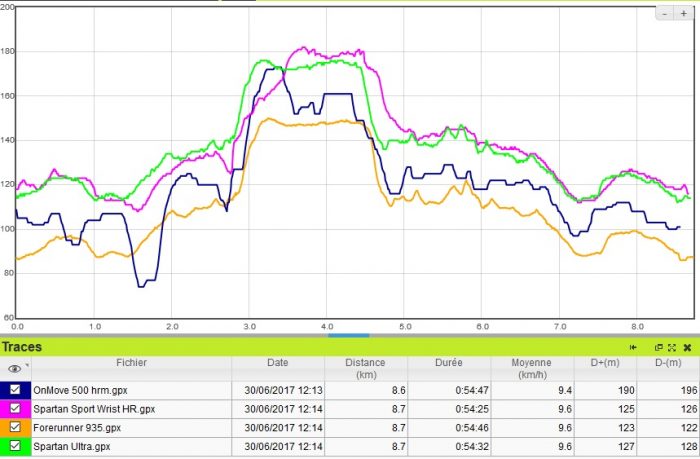Click the Durée column header

[450, 362]
